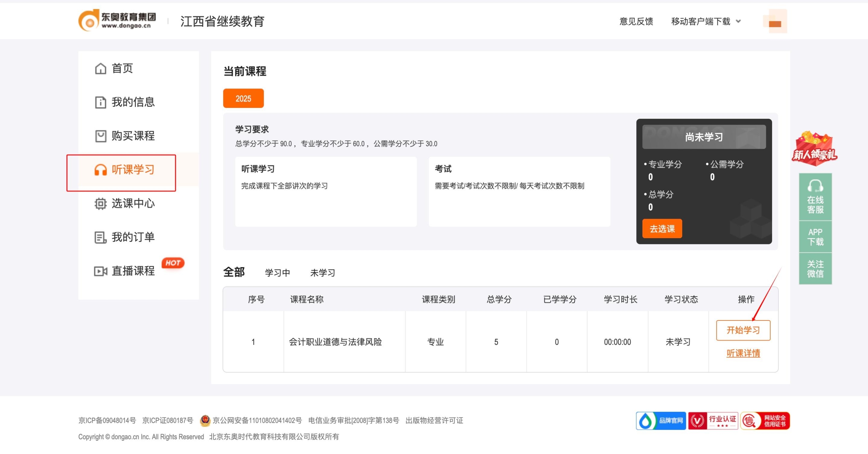Switch to the 未学习 tab
This screenshot has height=454, width=868.
pyautogui.click(x=322, y=273)
